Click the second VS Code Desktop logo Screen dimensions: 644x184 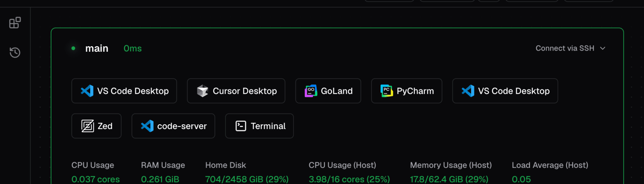468,91
